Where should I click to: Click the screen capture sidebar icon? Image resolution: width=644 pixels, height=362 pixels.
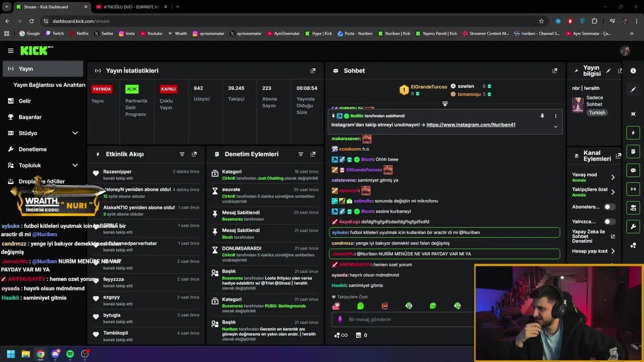[x=633, y=114]
